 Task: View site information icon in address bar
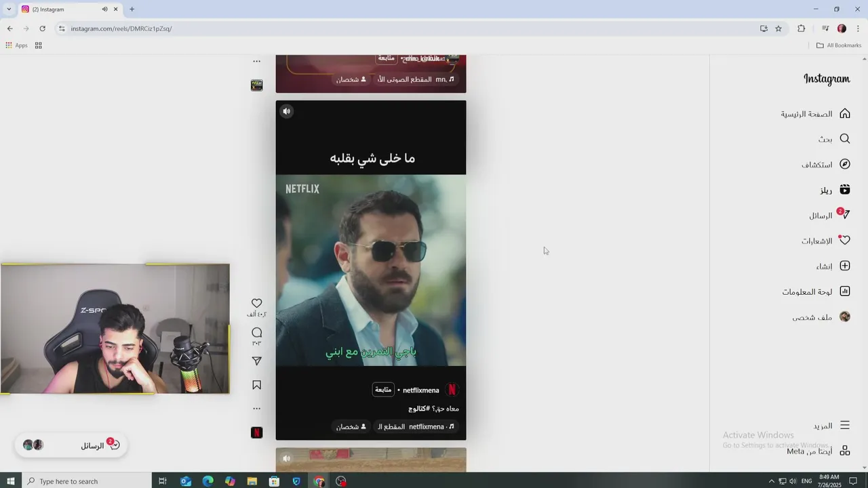[62, 28]
